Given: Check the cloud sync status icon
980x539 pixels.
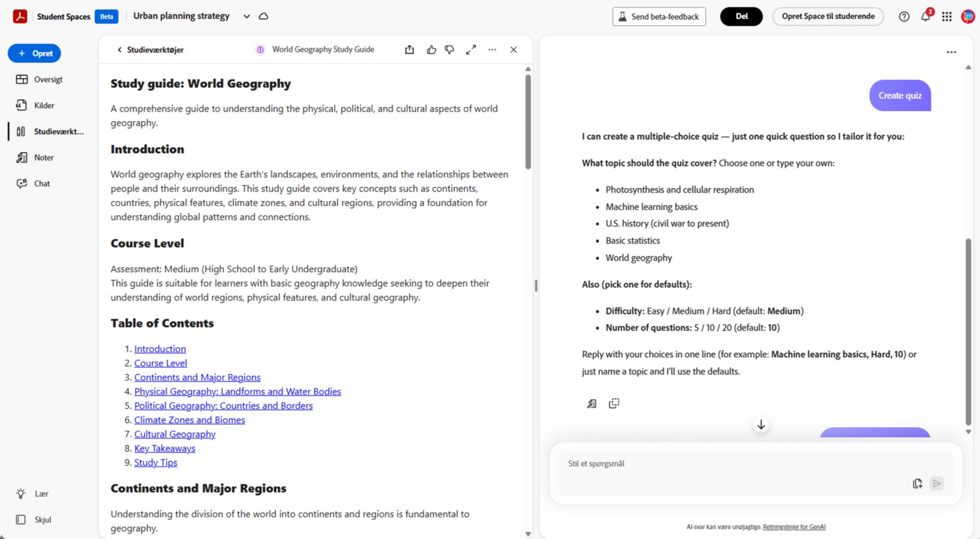Looking at the screenshot, I should [263, 16].
